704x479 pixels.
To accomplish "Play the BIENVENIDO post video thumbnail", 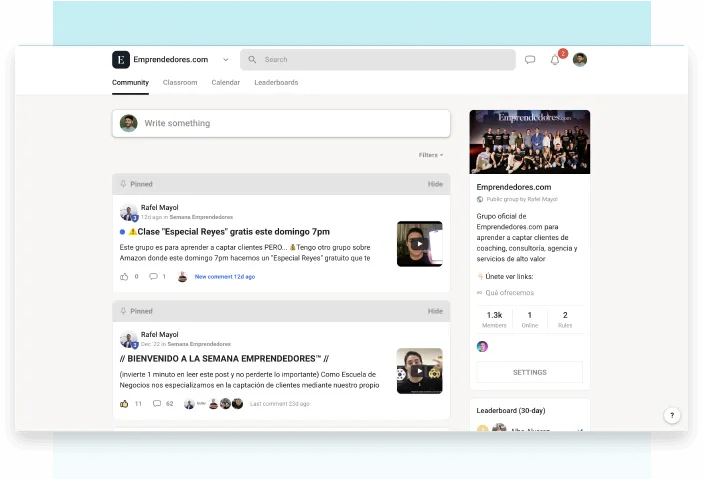I will tap(419, 371).
